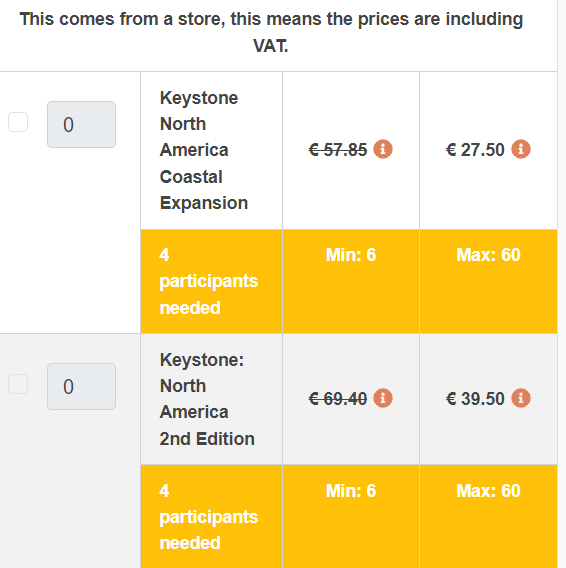Select Keystone North America Coastal Expansion name

point(204,150)
